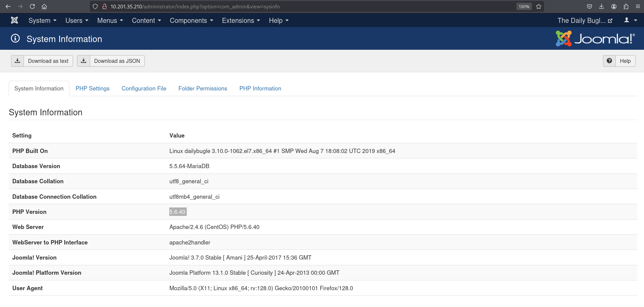The height and width of the screenshot is (307, 644).
Task: Click the address bar URL field
Action: [303, 6]
